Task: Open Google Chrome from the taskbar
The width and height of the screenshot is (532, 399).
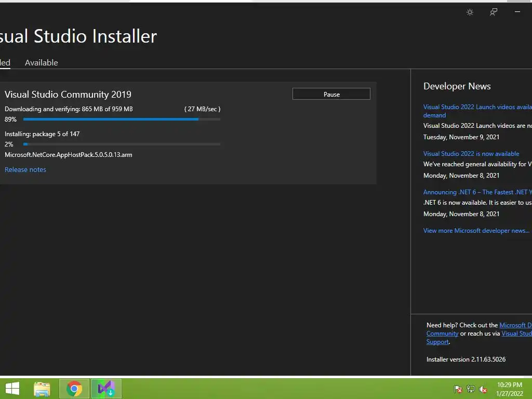Action: coord(74,389)
